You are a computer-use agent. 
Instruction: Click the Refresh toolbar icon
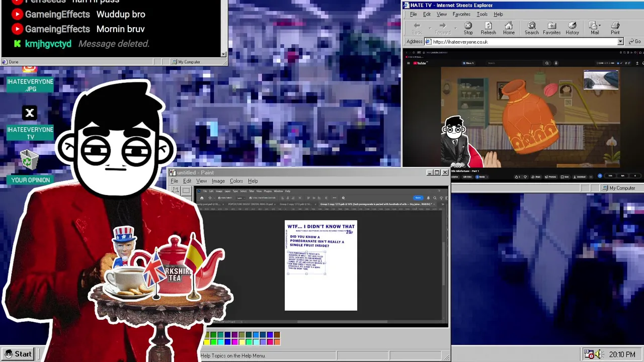pos(488,28)
